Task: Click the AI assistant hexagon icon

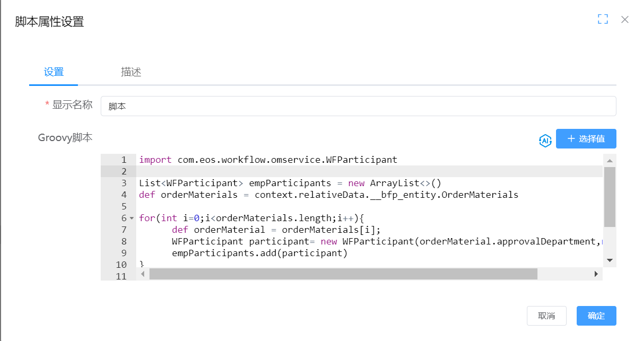Action: pos(545,140)
